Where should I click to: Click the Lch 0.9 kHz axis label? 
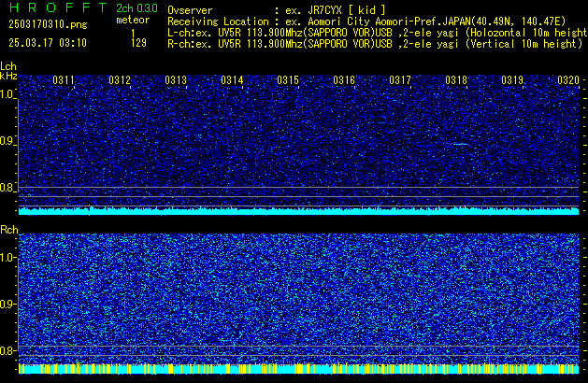(7, 141)
